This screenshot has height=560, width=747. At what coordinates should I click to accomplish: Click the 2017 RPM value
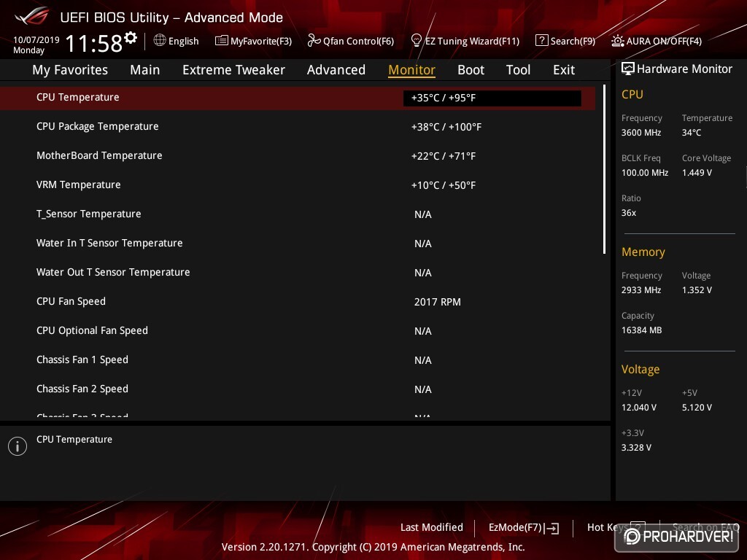(438, 302)
